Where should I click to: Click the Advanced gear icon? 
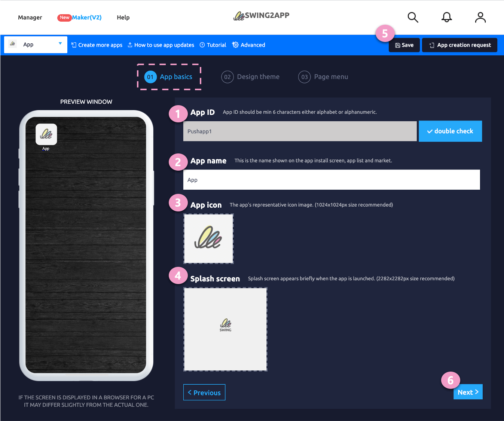click(x=235, y=45)
